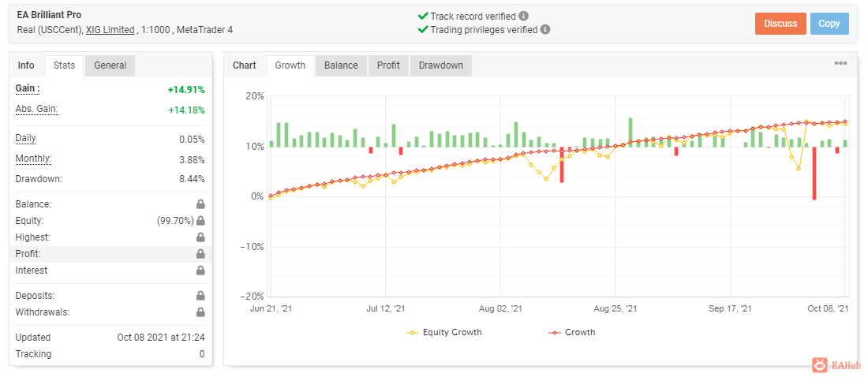This screenshot has height=377, width=868.
Task: Click the Monthly label
Action: point(33,159)
